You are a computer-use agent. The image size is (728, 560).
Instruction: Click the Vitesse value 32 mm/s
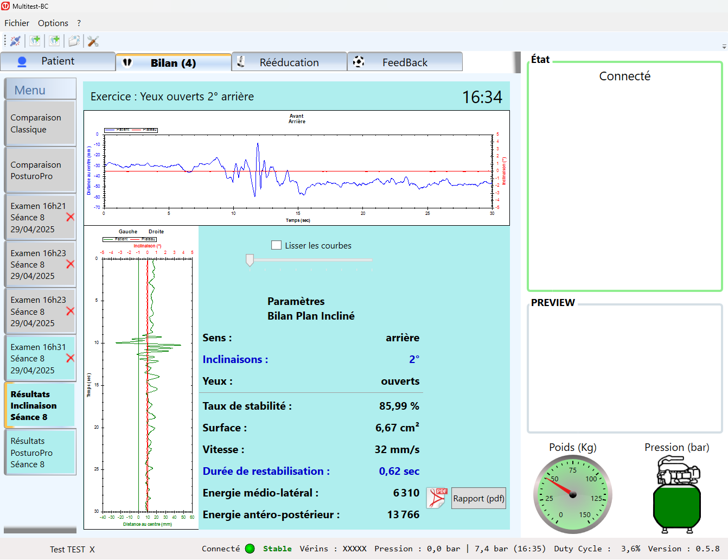[x=397, y=449]
